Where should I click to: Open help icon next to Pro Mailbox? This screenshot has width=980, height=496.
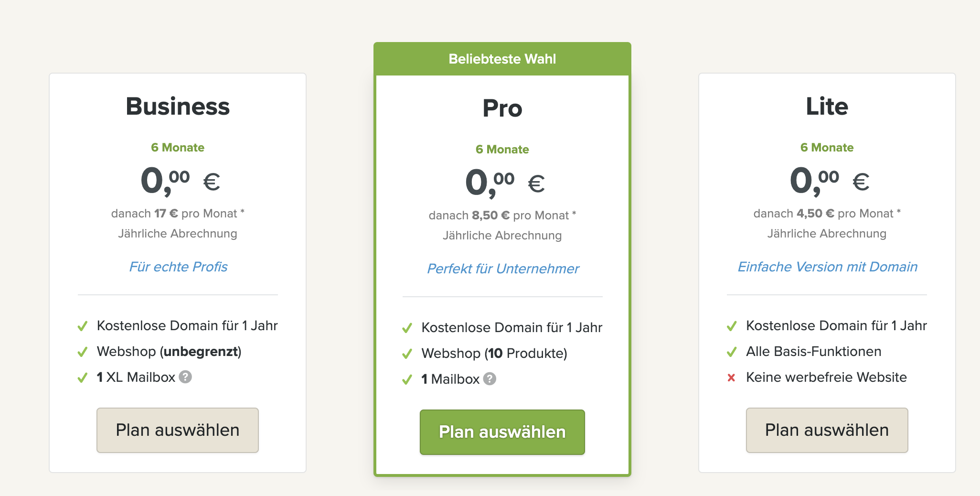pos(490,379)
